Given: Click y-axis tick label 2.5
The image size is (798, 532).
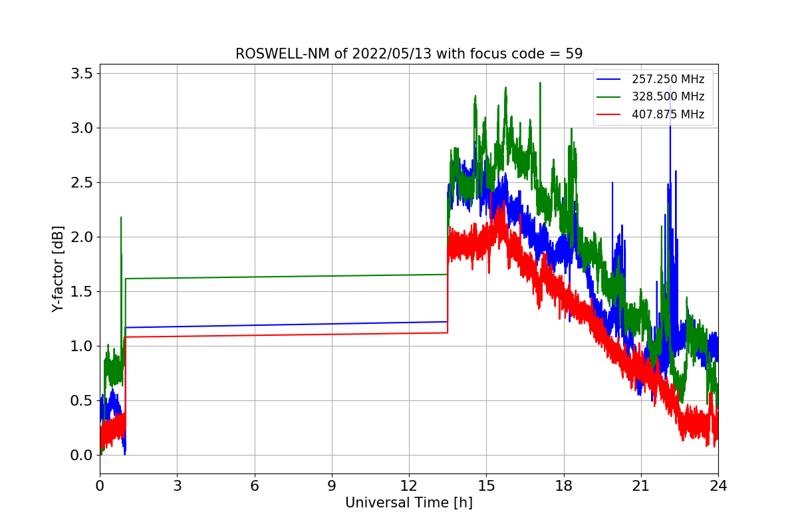Looking at the screenshot, I should 82,182.
